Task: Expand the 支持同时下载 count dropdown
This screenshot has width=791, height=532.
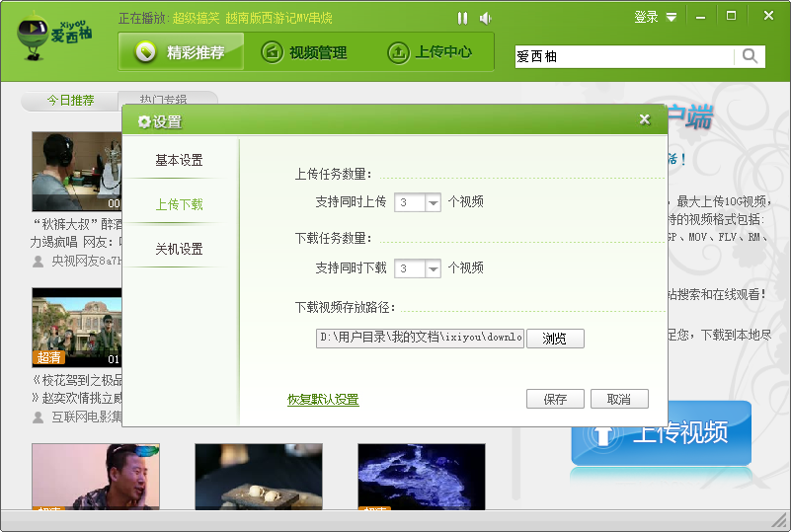Action: 433,268
